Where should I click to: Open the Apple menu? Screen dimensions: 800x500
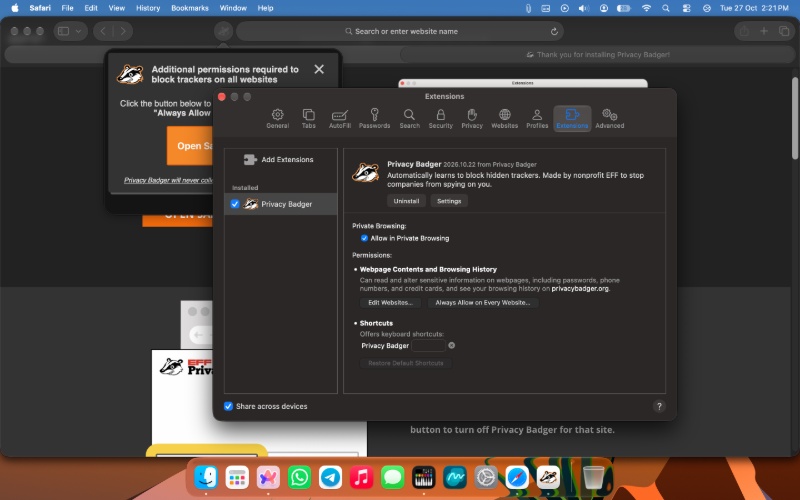click(x=15, y=8)
